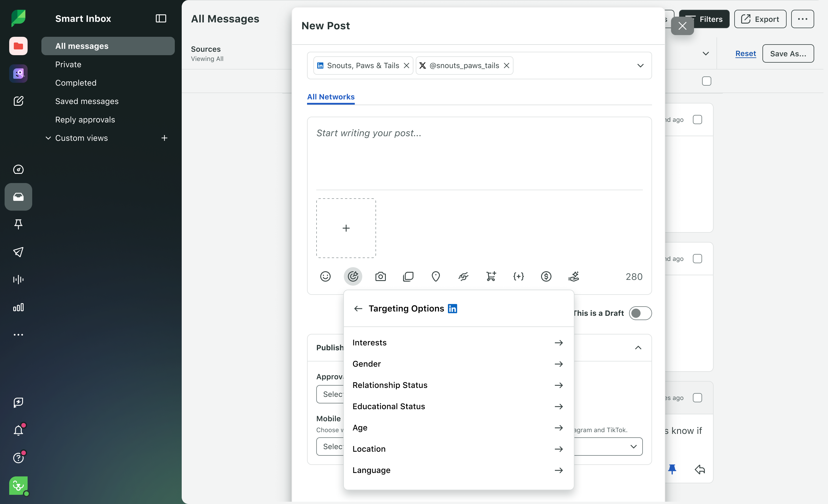Add a location with the pin icon
This screenshot has height=504, width=828.
click(x=436, y=276)
